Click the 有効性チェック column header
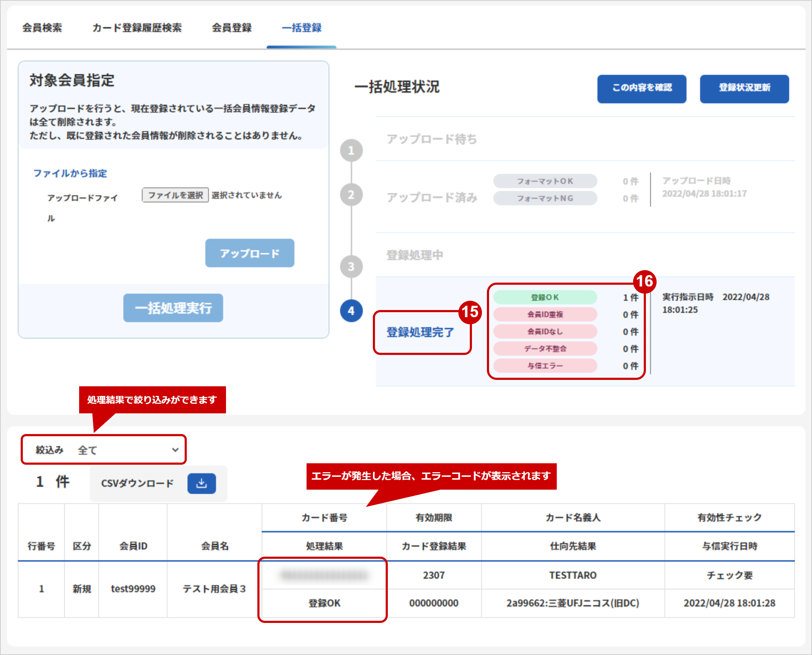Viewport: 812px width, 655px height. coord(729,518)
